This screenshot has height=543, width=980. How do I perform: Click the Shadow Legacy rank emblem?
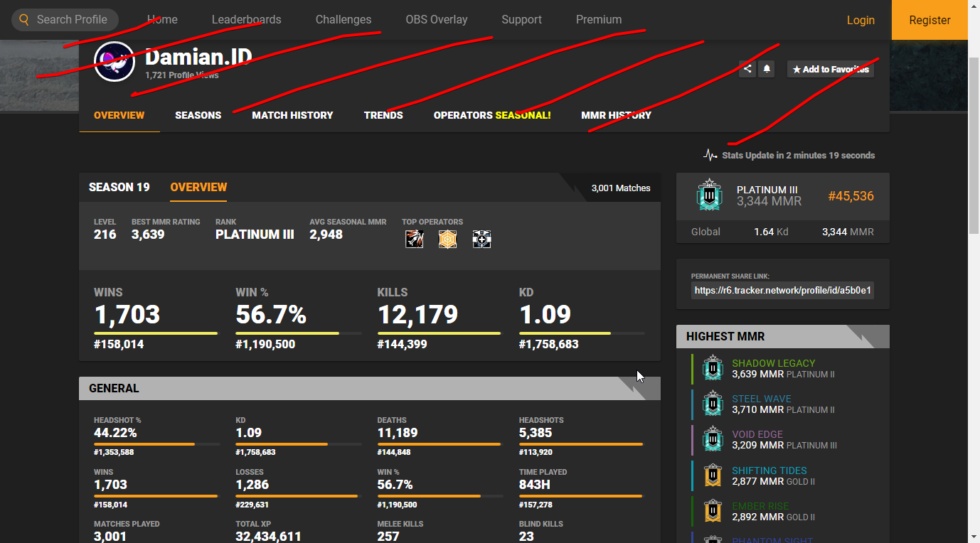coord(713,368)
